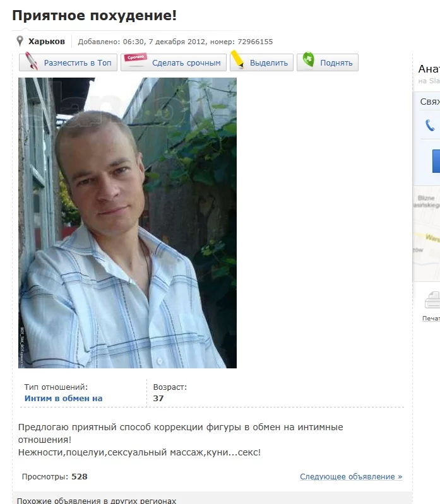Click the rocket icon for Top placement
This screenshot has width=440, height=504.
point(31,61)
